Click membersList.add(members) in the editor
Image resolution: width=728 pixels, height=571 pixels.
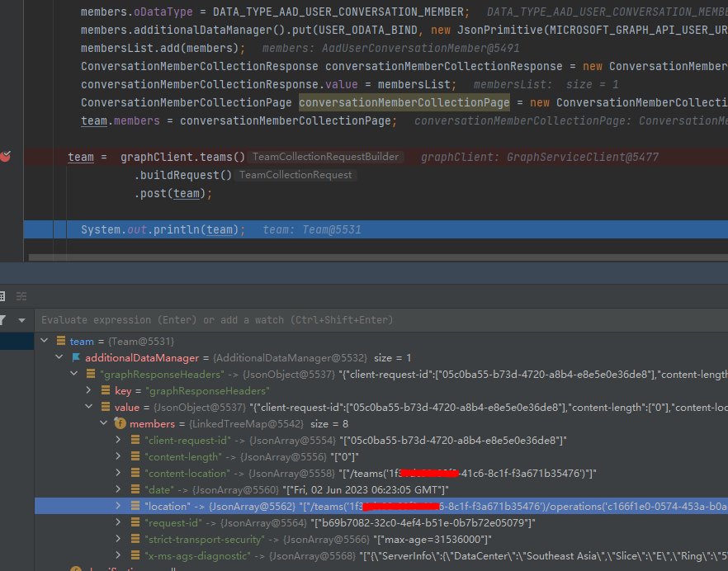[x=163, y=49]
